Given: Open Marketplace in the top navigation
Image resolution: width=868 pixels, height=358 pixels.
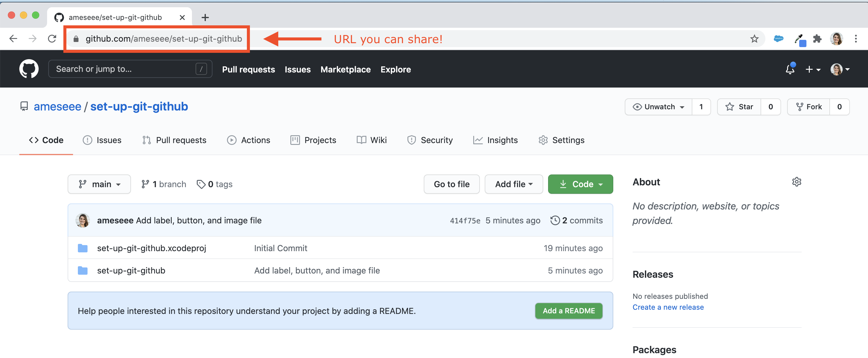Looking at the screenshot, I should [345, 69].
